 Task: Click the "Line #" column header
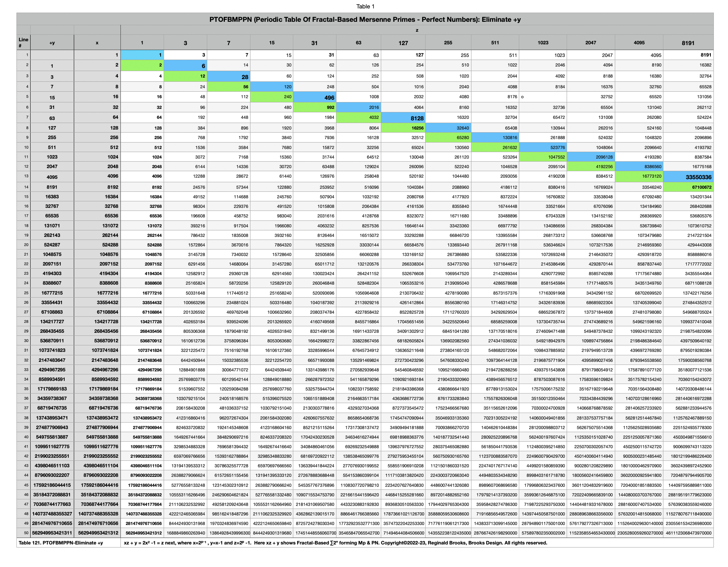pos(23,42)
